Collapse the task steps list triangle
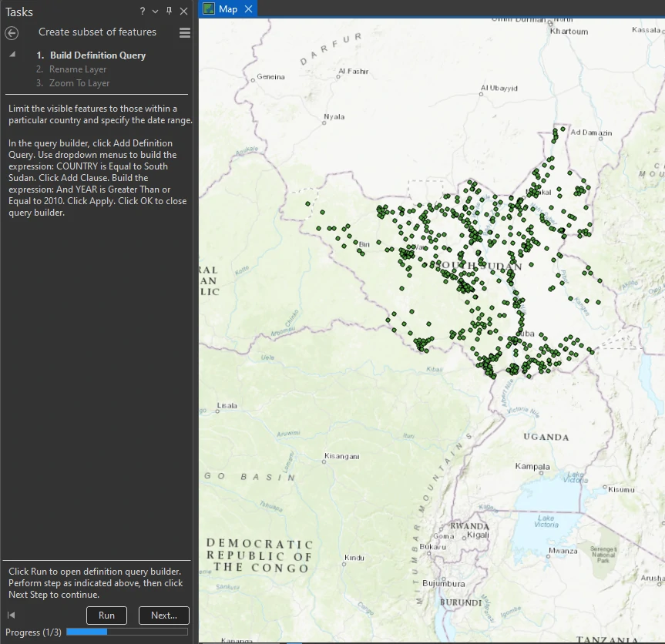The height and width of the screenshot is (644, 665). (12, 54)
